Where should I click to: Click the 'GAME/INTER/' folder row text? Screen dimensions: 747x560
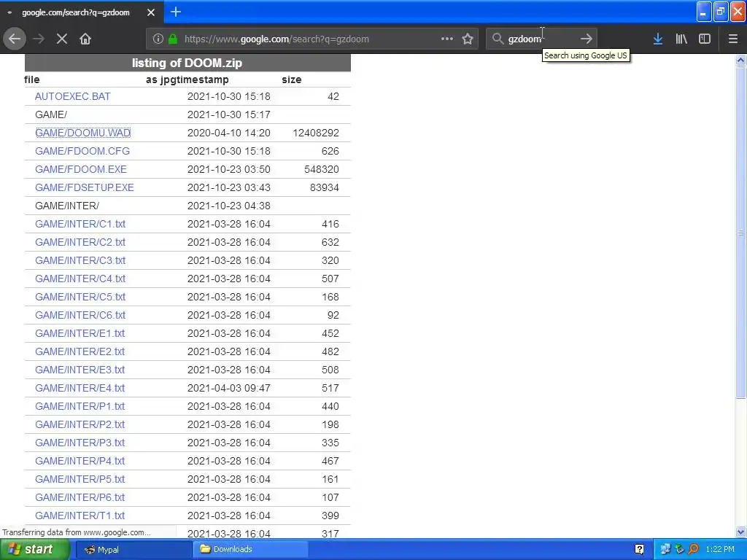click(67, 206)
